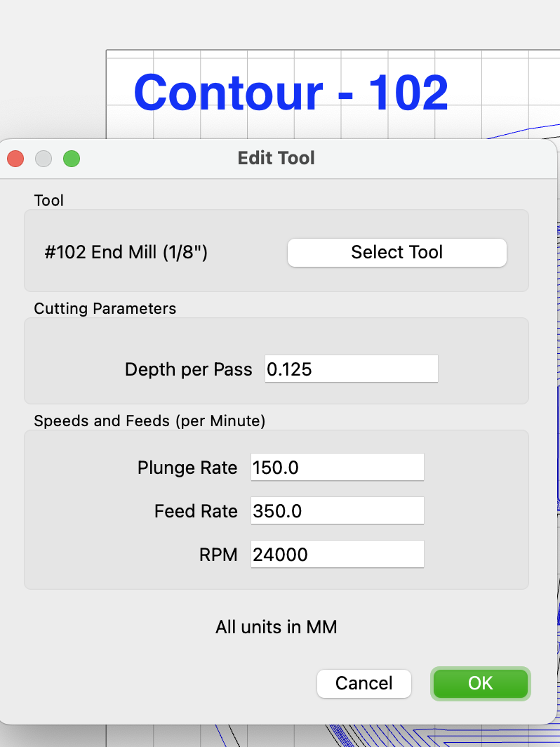Click the Select Tool button
Viewport: 560px width, 747px height.
coord(396,253)
